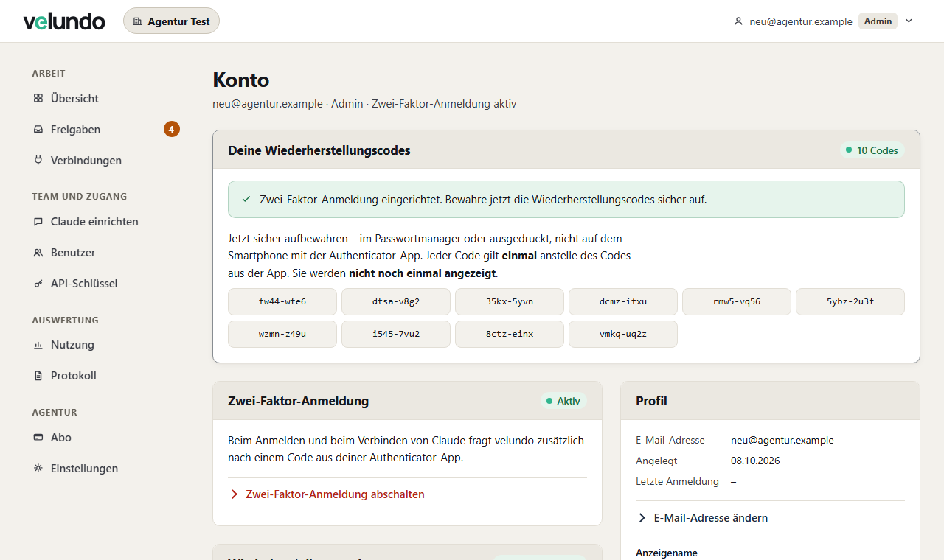Select recovery code vmkq-uq2z

623,334
